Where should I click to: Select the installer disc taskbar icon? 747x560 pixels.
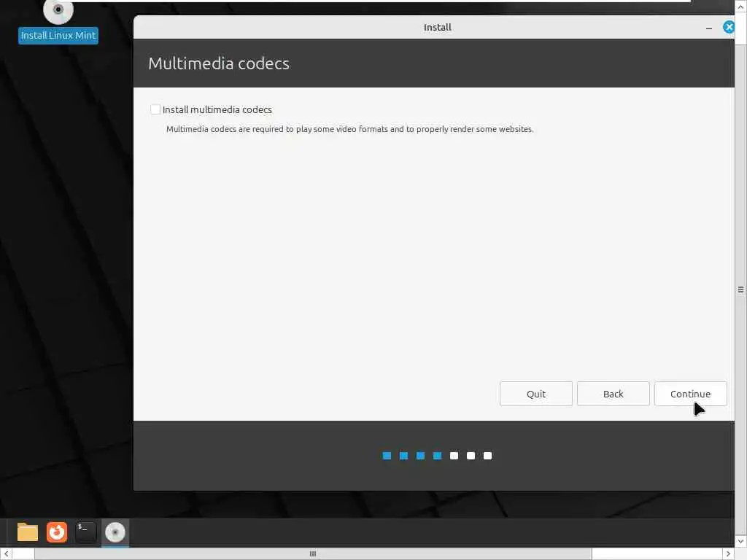[115, 532]
